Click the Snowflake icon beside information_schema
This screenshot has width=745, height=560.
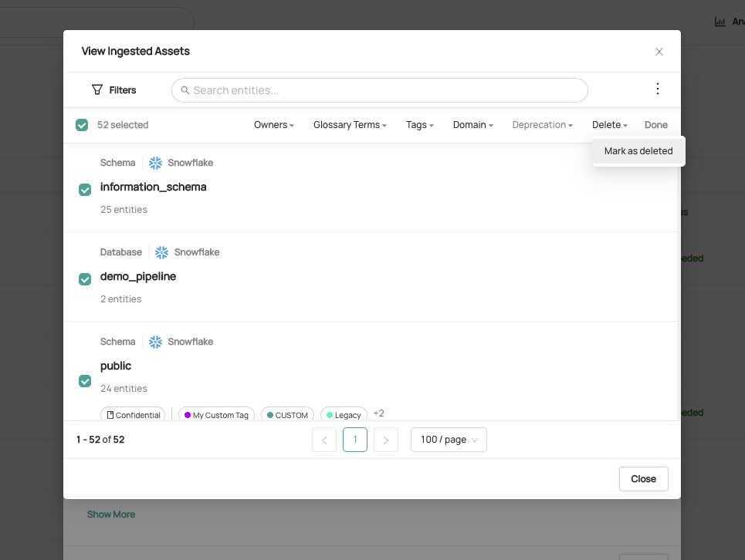(156, 163)
